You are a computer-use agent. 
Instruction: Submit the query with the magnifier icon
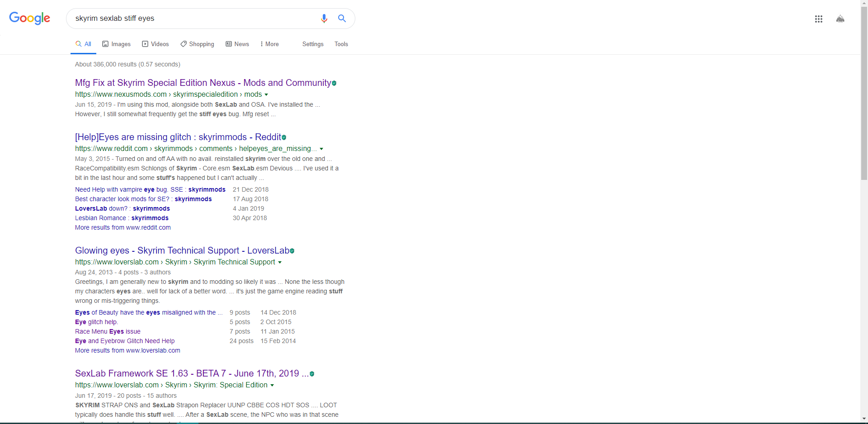point(342,19)
